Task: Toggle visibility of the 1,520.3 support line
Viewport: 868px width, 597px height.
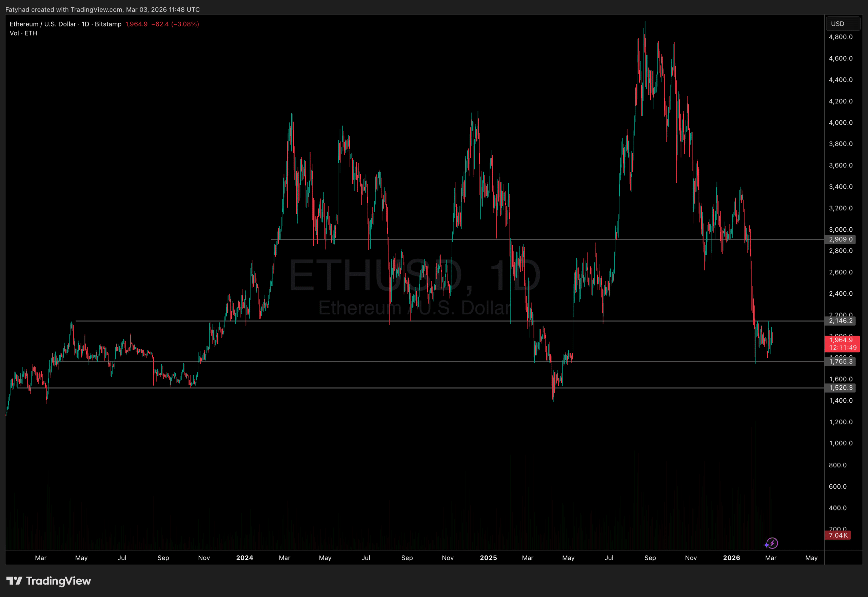Action: click(x=841, y=388)
